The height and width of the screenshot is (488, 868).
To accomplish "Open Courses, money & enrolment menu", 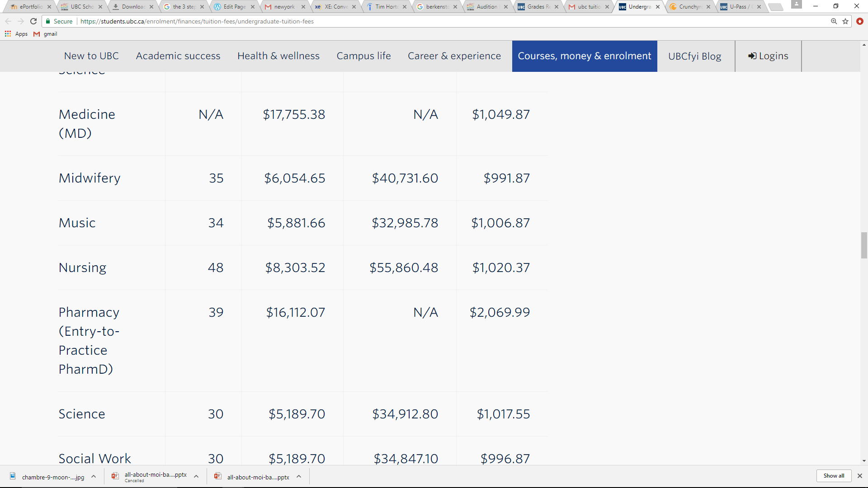I will click(x=584, y=56).
